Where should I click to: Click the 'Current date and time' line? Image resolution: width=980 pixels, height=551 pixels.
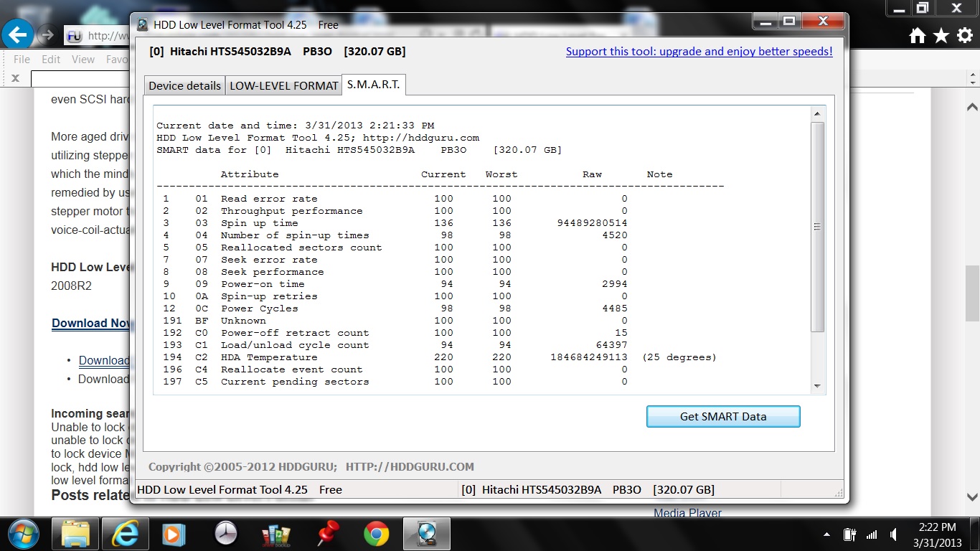click(x=296, y=126)
